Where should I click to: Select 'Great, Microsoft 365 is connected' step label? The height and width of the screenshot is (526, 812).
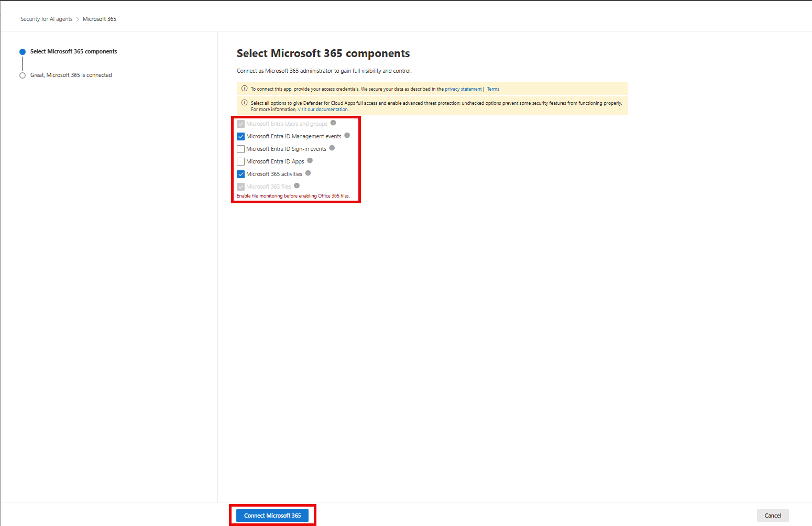pos(71,75)
